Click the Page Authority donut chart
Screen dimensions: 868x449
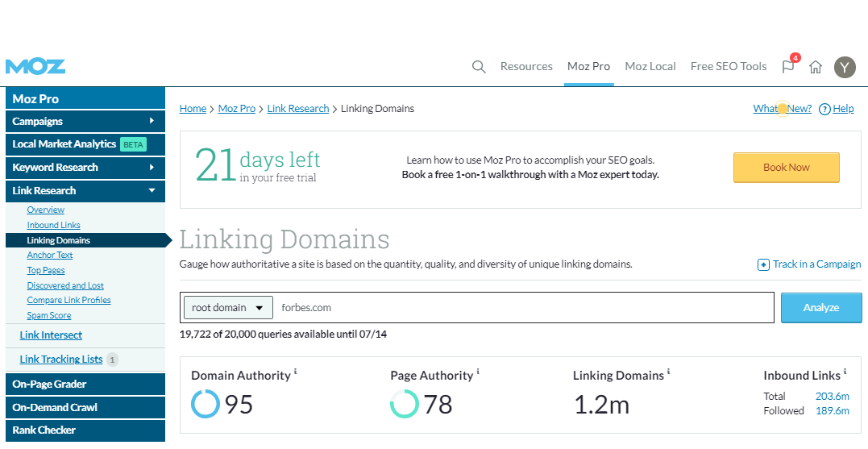(x=404, y=404)
